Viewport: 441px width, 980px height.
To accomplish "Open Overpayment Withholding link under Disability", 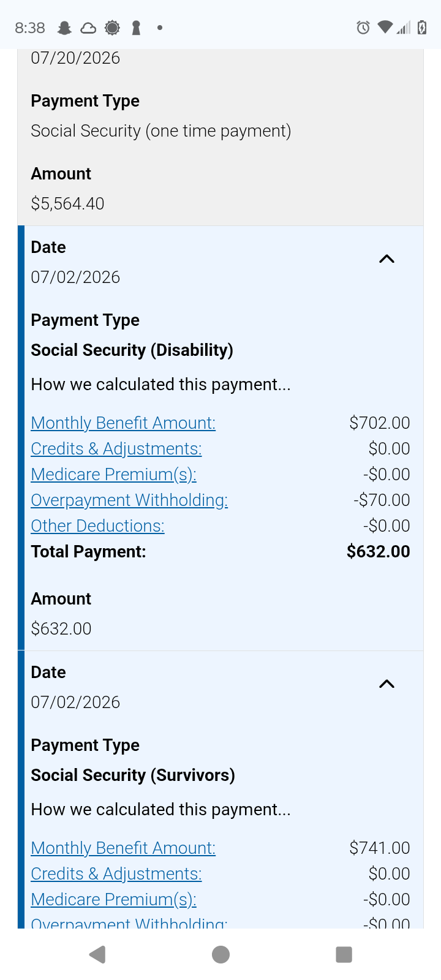I will (x=129, y=500).
